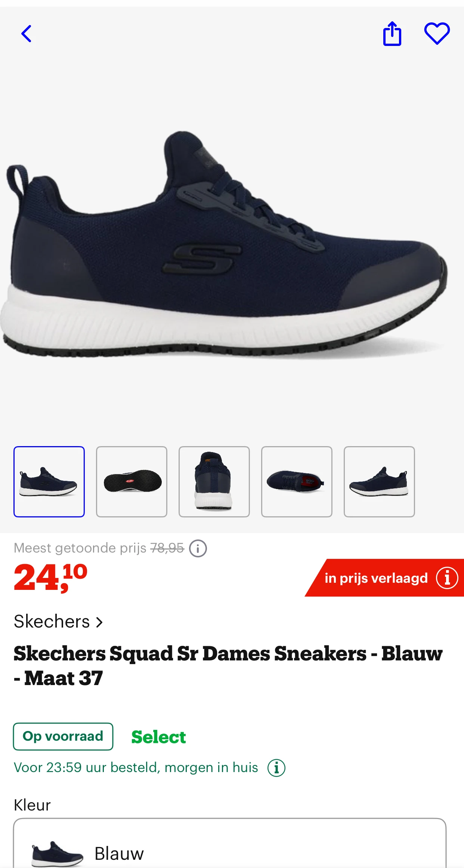Open delivery info icon beside 'morgen in huis'

(x=276, y=768)
